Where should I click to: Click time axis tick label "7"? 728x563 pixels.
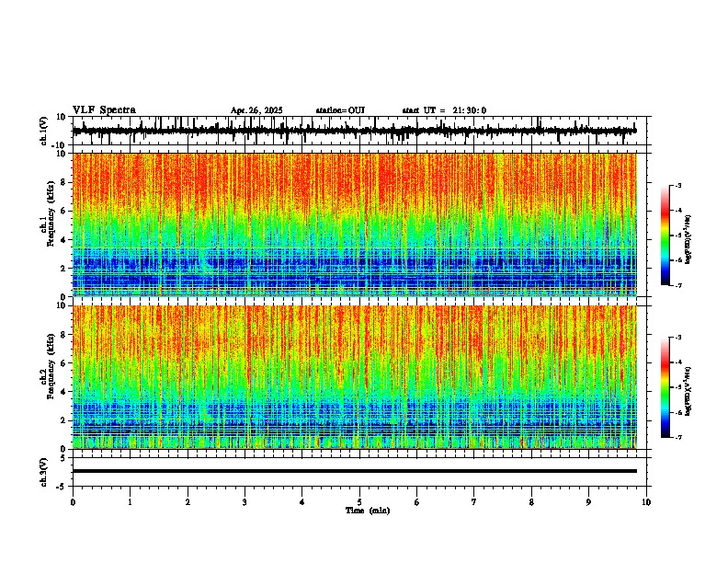pos(474,502)
